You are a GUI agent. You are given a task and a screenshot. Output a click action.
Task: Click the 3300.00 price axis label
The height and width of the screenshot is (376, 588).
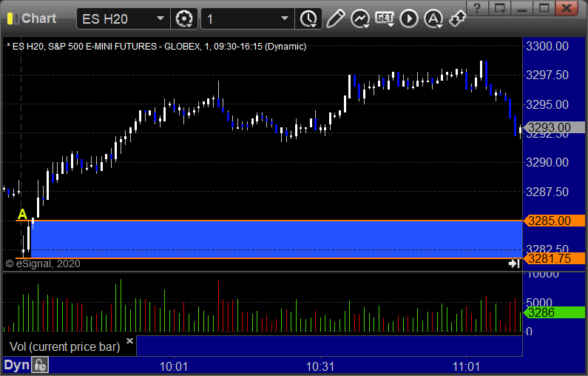(547, 46)
